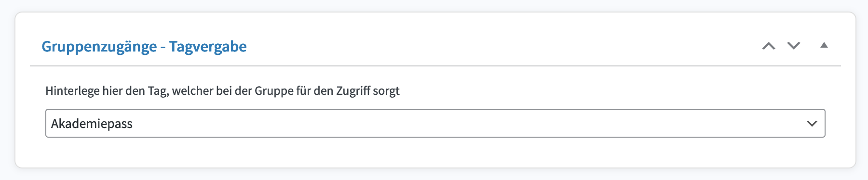Select the Akademiepass text in the combo box
This screenshot has height=180, width=868.
tap(92, 124)
